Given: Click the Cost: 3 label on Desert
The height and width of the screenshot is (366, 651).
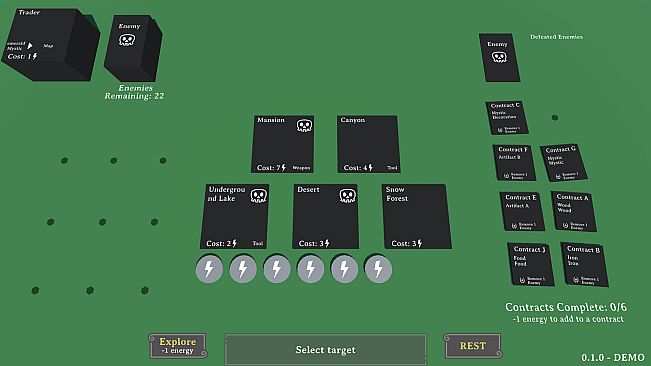Looking at the screenshot, I should pos(314,243).
